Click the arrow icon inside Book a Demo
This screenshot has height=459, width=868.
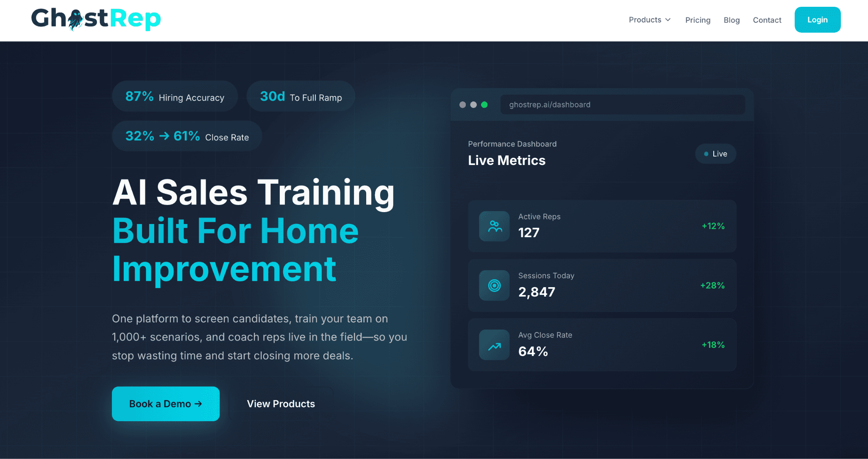click(198, 404)
